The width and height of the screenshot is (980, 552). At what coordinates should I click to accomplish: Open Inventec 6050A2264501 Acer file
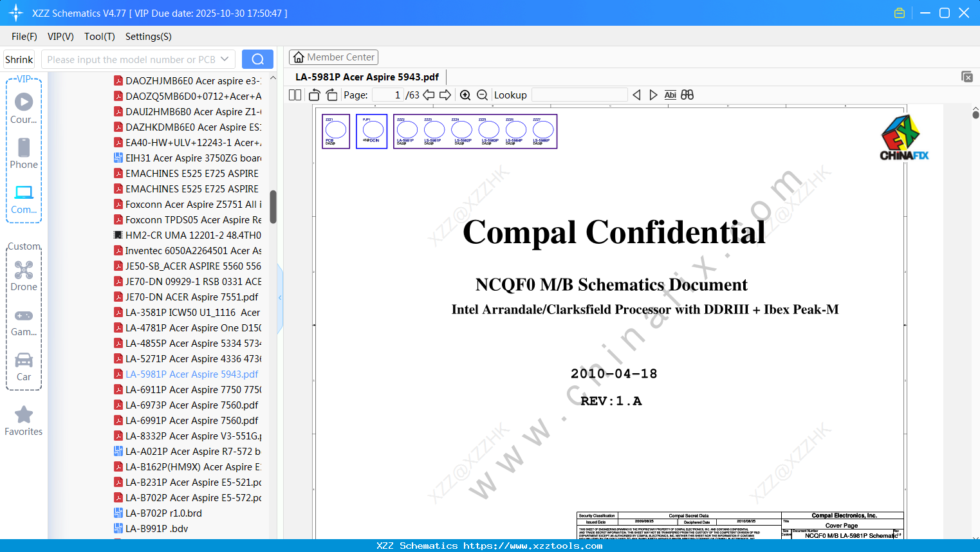[x=187, y=251]
